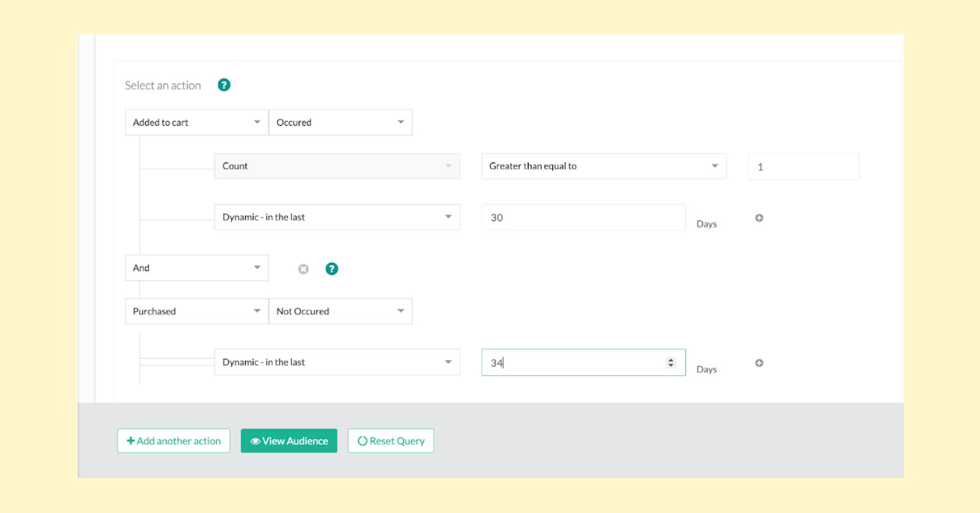Open the Not Occured dropdown

click(x=341, y=311)
